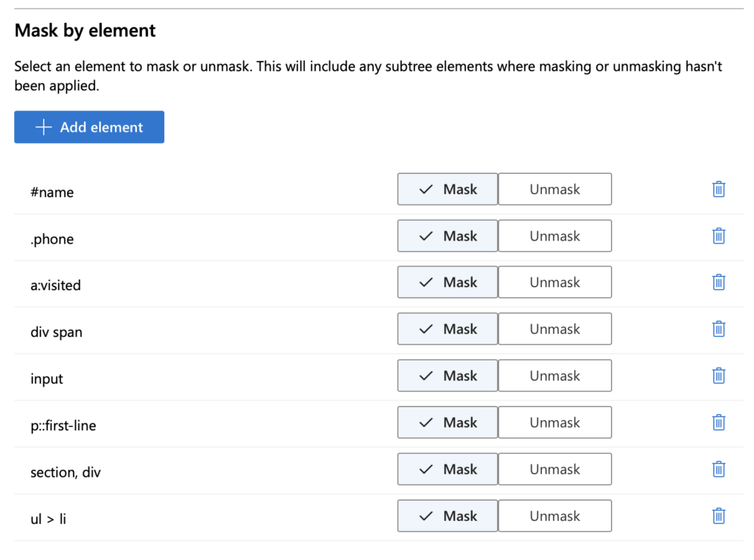
Task: Delete the section, div rule
Action: point(719,469)
